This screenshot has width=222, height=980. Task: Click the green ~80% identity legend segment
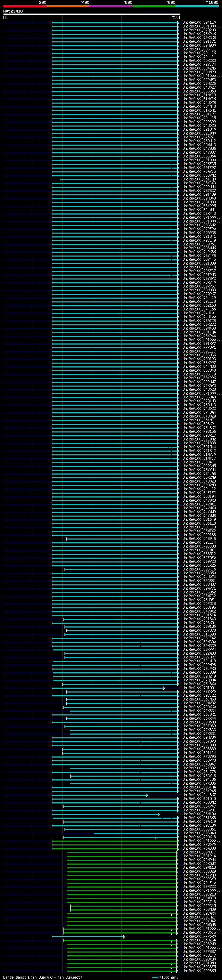154,6
